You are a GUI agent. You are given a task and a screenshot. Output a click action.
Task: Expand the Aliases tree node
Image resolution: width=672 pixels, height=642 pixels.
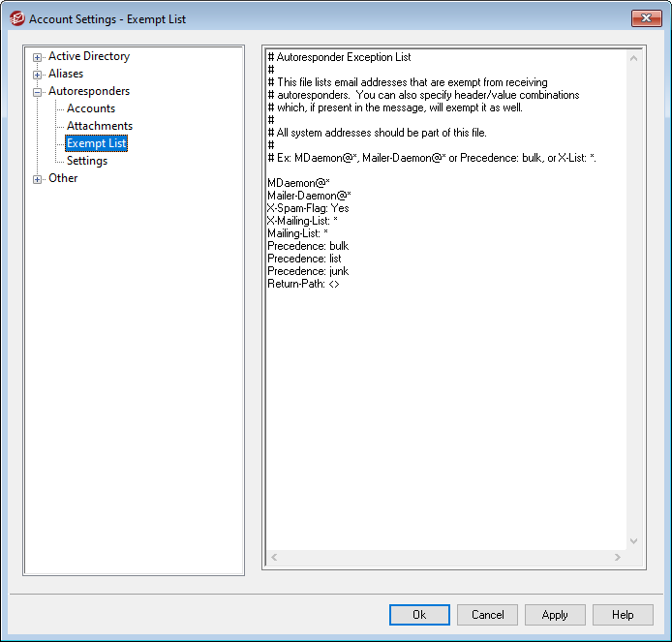point(38,75)
